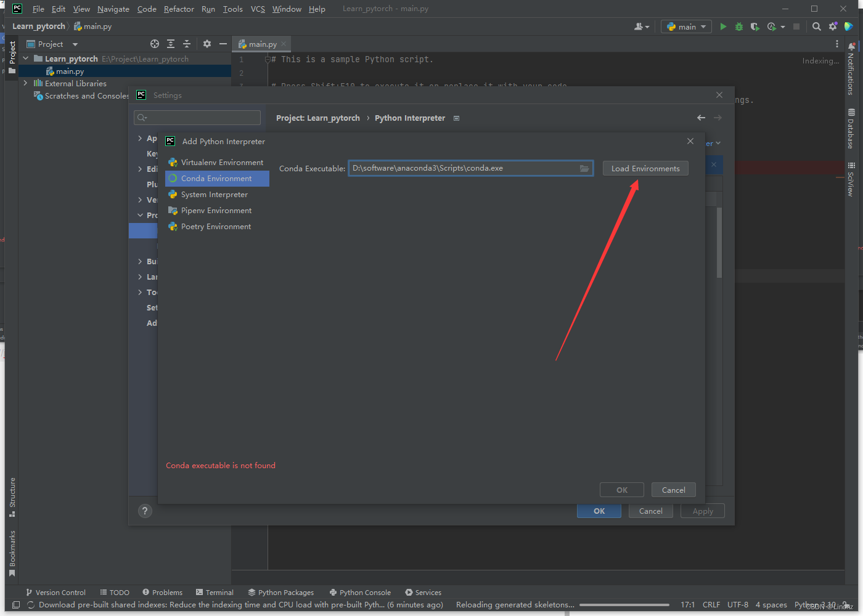Switch to the main.py editor tab
The image size is (863, 616).
coord(263,44)
